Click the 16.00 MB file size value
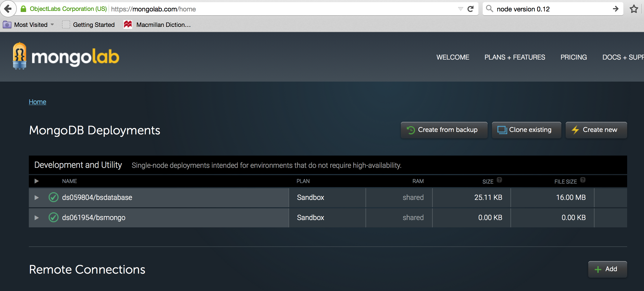 click(x=571, y=197)
